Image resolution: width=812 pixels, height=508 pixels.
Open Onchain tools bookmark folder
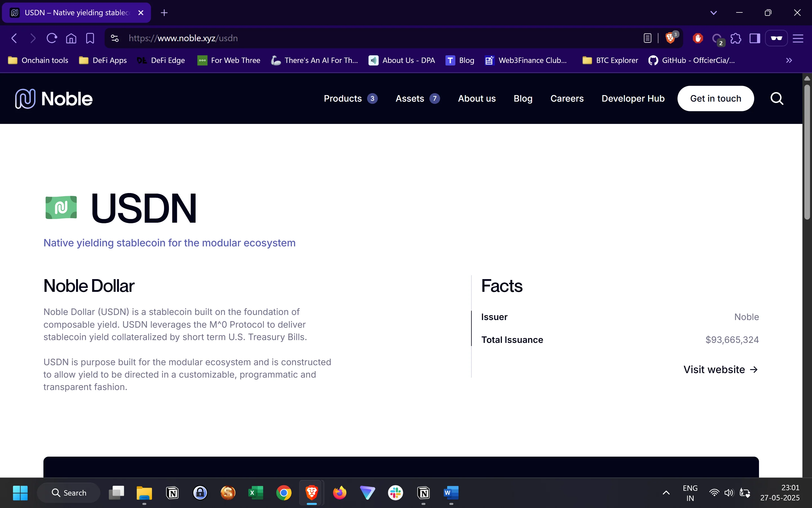click(x=38, y=60)
